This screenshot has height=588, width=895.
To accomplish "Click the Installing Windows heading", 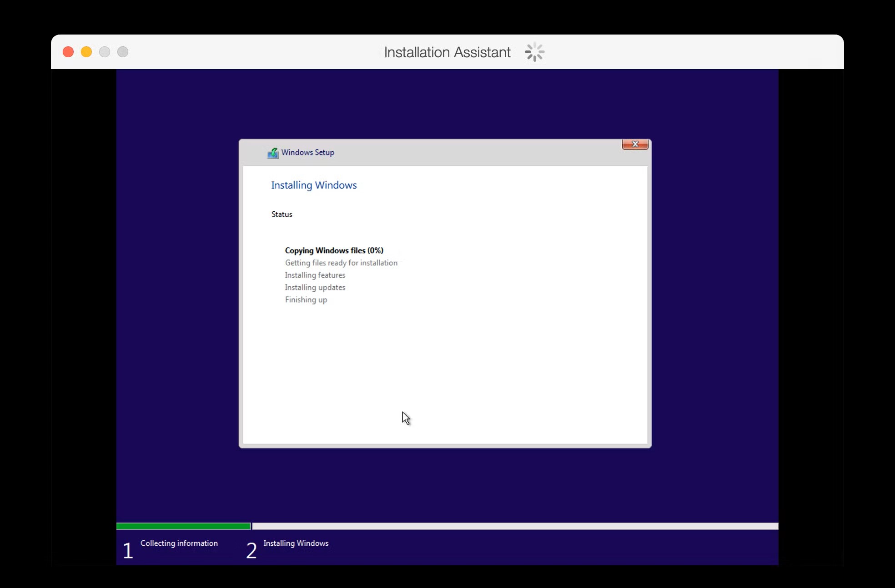I will (x=313, y=185).
